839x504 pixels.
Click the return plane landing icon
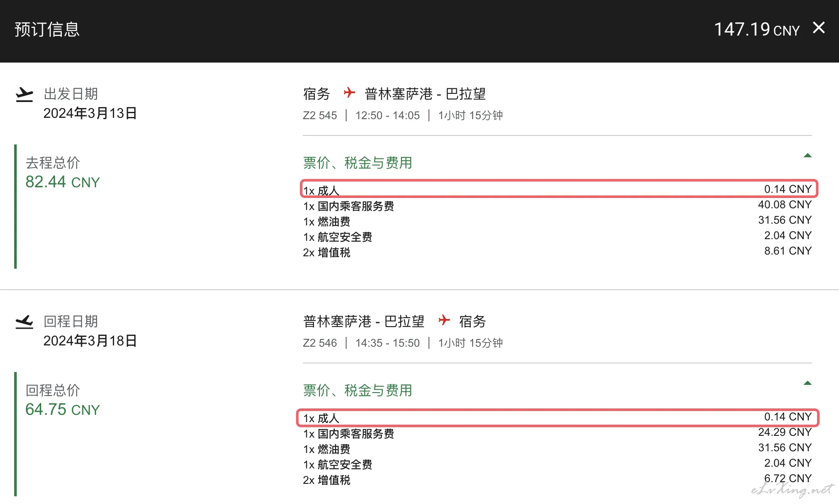point(24,322)
